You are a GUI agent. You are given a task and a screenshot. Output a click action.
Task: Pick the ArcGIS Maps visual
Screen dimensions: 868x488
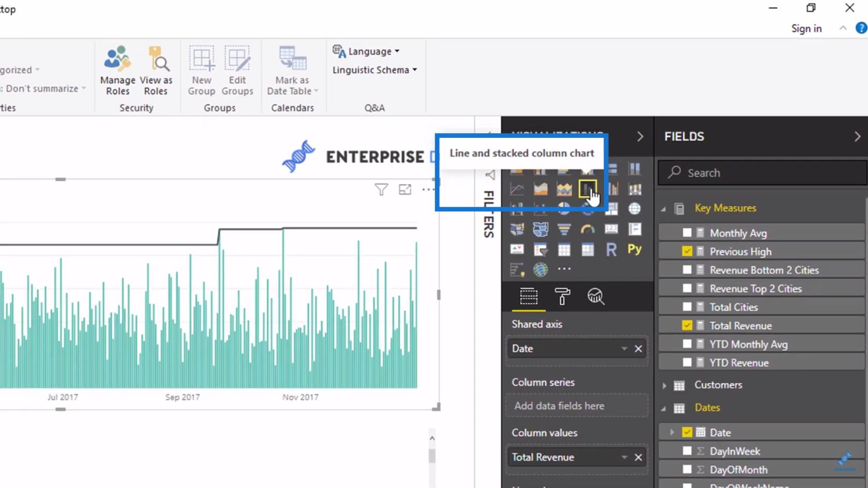[540, 270]
